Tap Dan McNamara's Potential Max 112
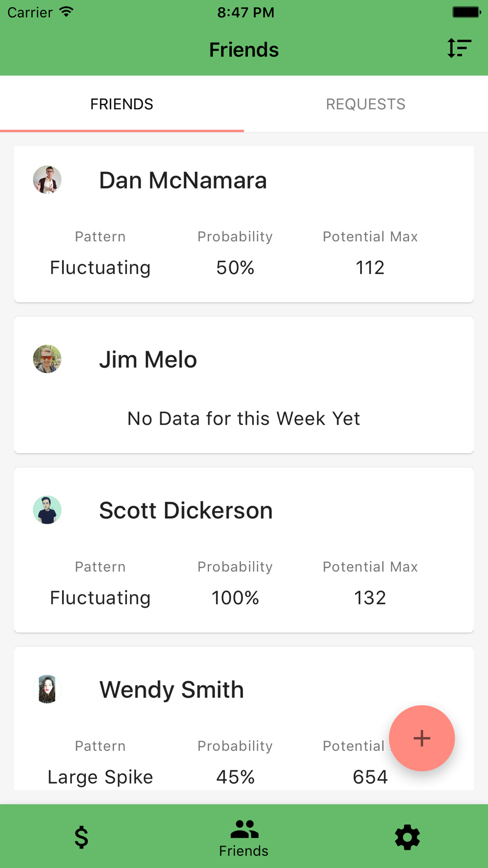The image size is (488, 868). [370, 268]
